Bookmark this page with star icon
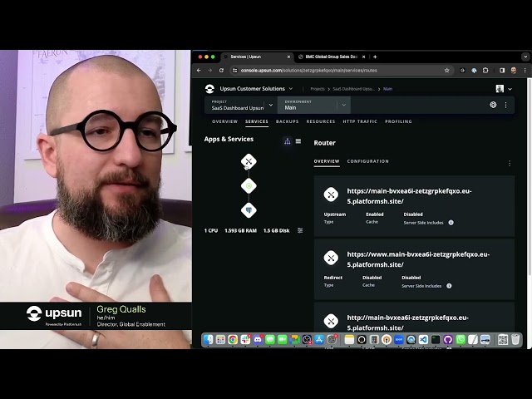532x399 pixels. (x=447, y=70)
